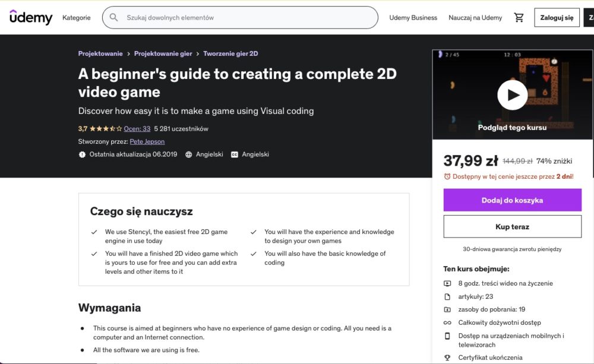Go to Projektowanie breadcrumb
594x364 pixels.
pyautogui.click(x=100, y=53)
